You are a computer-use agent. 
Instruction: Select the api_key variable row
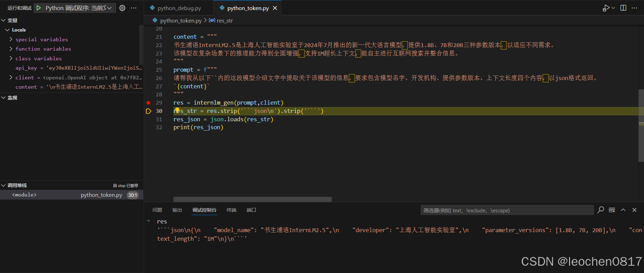(71, 68)
